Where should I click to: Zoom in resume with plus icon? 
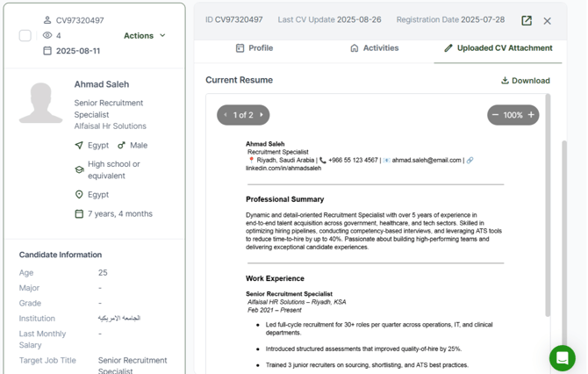pos(531,115)
